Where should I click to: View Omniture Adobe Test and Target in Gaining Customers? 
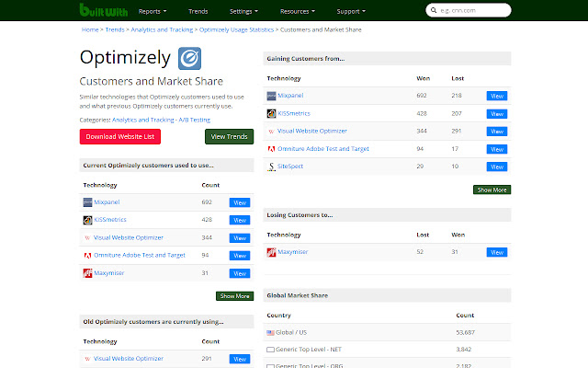pos(497,149)
